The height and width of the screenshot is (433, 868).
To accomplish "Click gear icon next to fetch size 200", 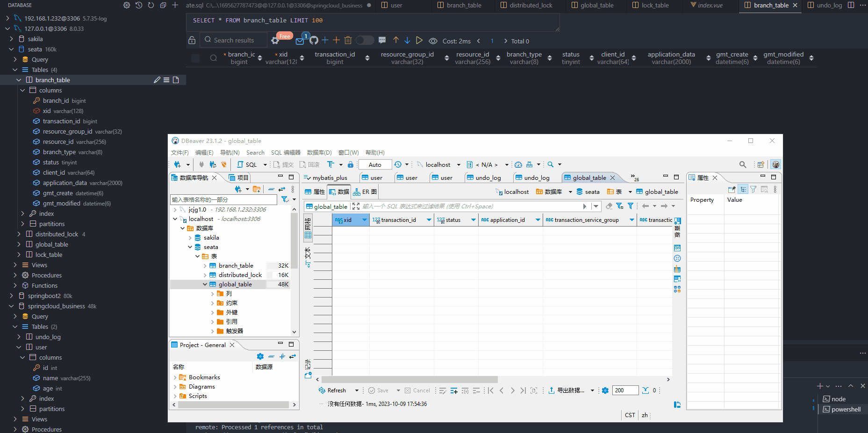I will (605, 390).
